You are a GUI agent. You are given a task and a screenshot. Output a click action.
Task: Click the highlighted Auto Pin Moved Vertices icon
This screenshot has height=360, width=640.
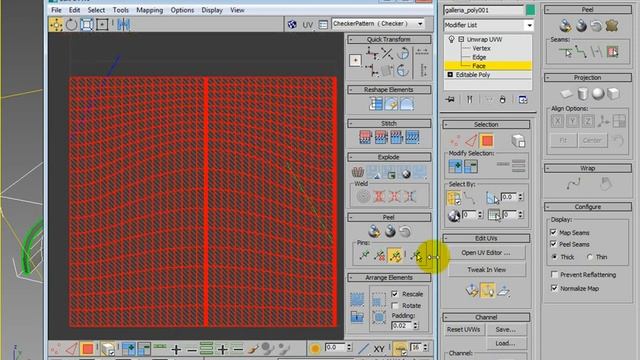click(x=395, y=256)
